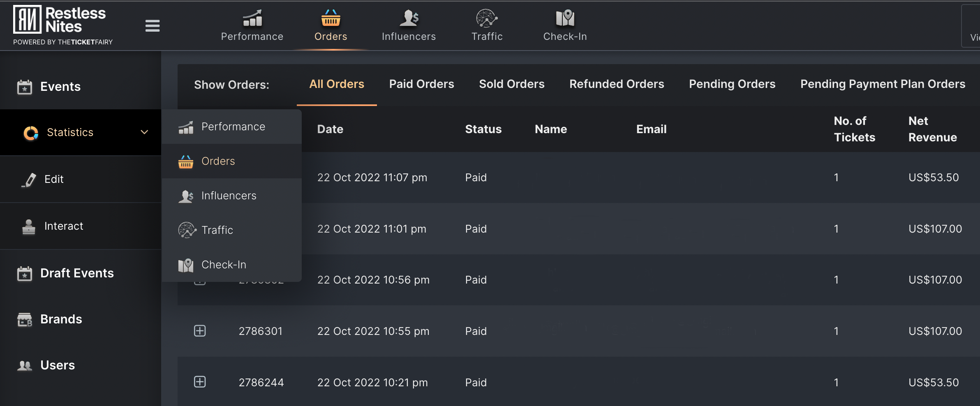Click the Restless Nites logo
This screenshot has height=406, width=980.
(x=60, y=19)
